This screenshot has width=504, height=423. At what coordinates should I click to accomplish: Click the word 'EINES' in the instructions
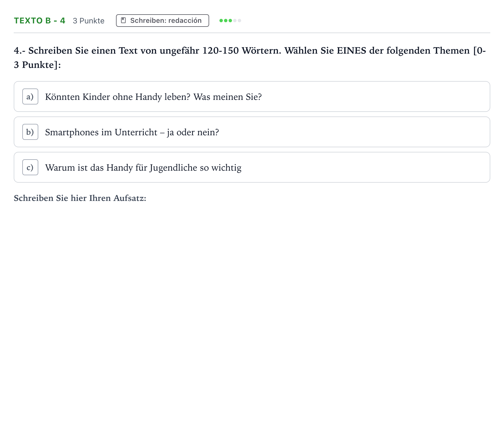tap(351, 51)
